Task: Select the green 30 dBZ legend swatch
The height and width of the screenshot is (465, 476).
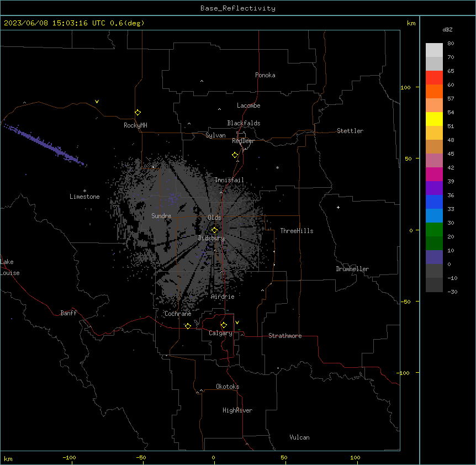Action: tap(434, 230)
